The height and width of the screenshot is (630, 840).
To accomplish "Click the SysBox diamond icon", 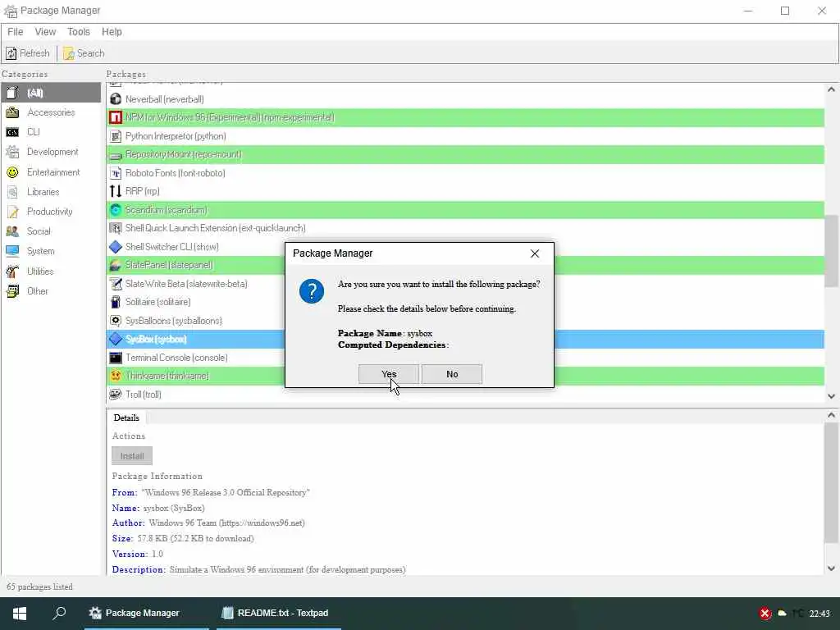I will pos(115,339).
